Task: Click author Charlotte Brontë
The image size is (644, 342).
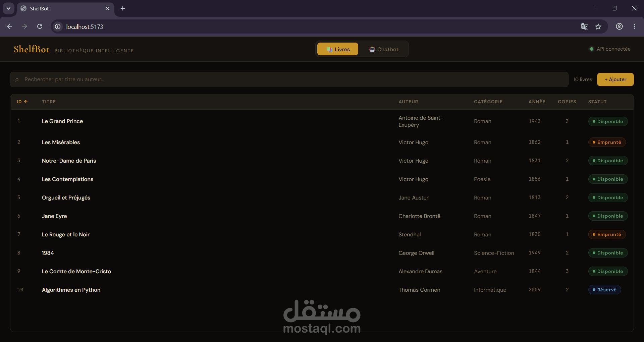Action: click(419, 216)
